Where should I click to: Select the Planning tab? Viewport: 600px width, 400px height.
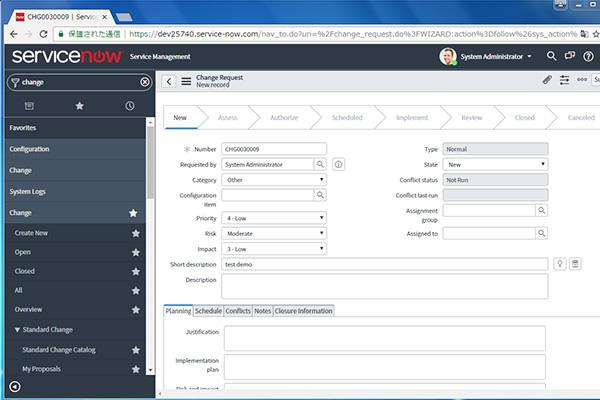pos(178,311)
